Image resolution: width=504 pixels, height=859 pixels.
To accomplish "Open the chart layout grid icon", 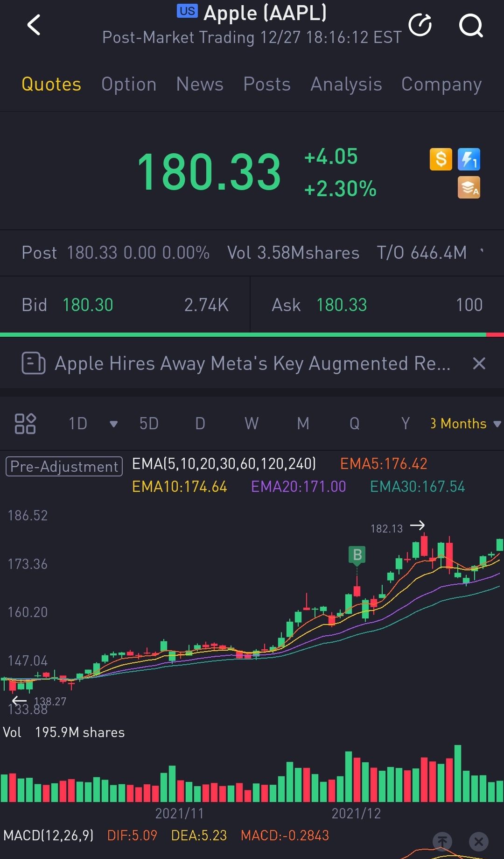I will [25, 424].
